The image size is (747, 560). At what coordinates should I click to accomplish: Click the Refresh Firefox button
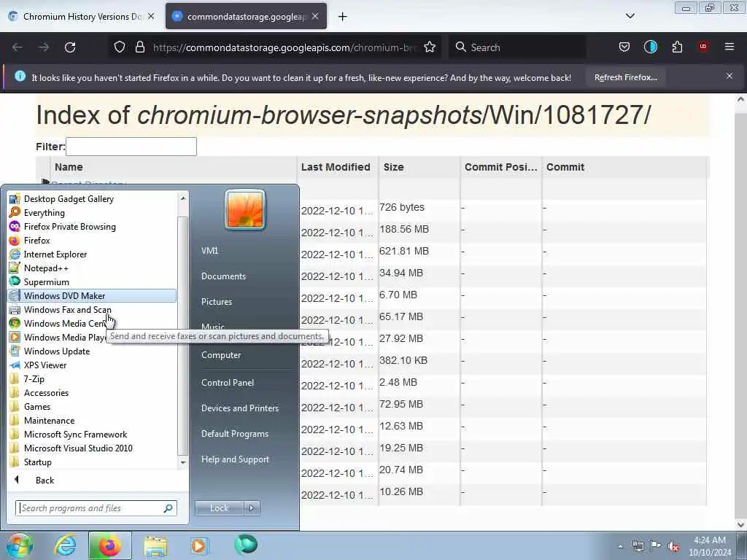click(x=625, y=77)
